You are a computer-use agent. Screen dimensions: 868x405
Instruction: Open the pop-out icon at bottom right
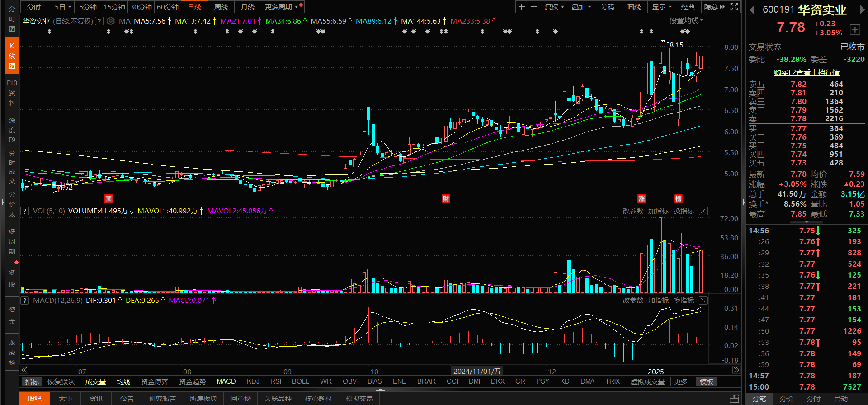point(734,398)
